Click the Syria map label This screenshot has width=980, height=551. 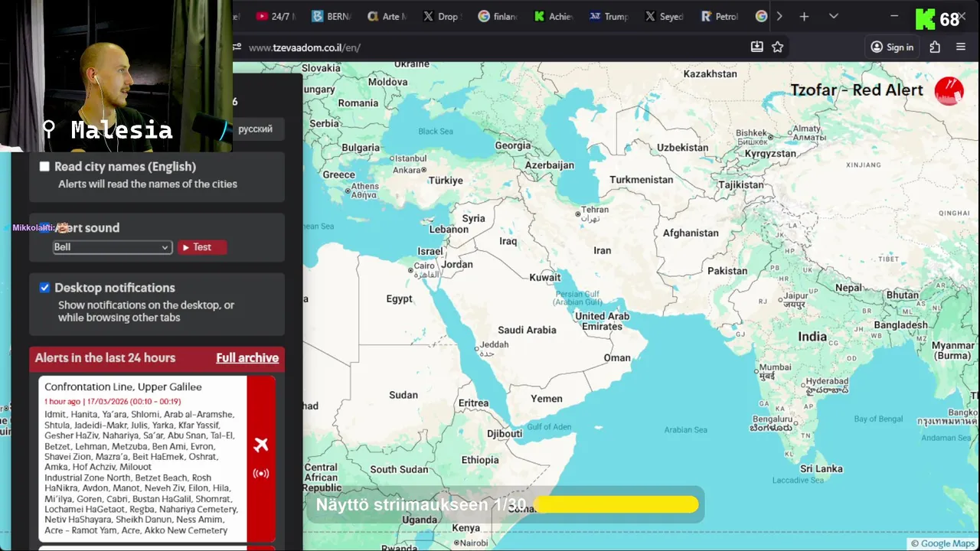point(473,218)
